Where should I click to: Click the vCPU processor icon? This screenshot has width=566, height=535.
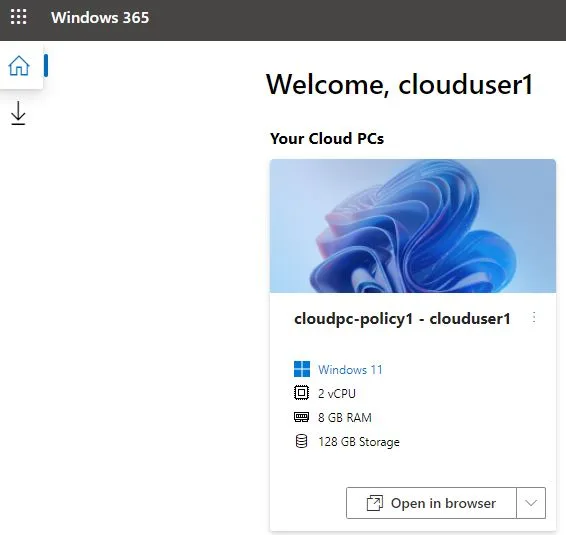click(x=301, y=393)
